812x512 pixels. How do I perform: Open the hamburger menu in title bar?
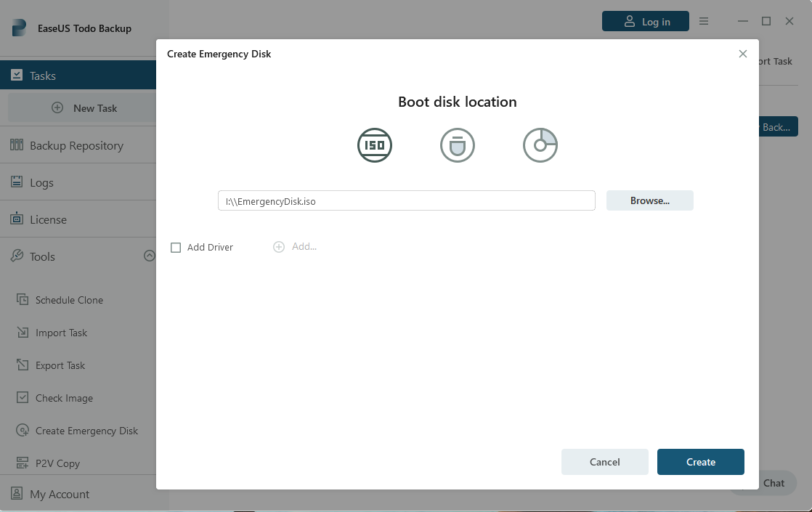(703, 21)
